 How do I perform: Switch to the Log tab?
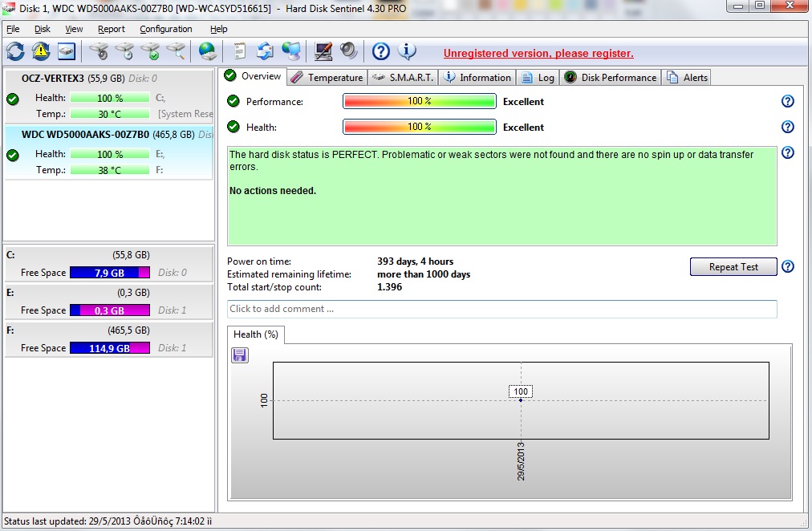point(538,78)
